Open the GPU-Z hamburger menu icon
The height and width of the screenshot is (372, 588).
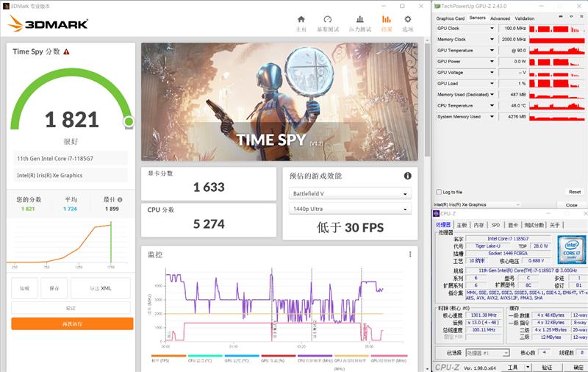[581, 16]
